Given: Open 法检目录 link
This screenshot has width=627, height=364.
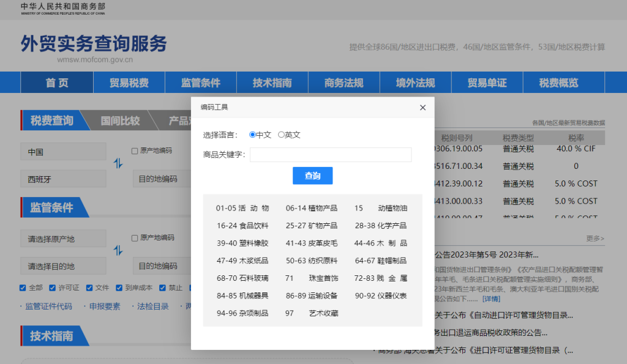Looking at the screenshot, I should click(152, 306).
